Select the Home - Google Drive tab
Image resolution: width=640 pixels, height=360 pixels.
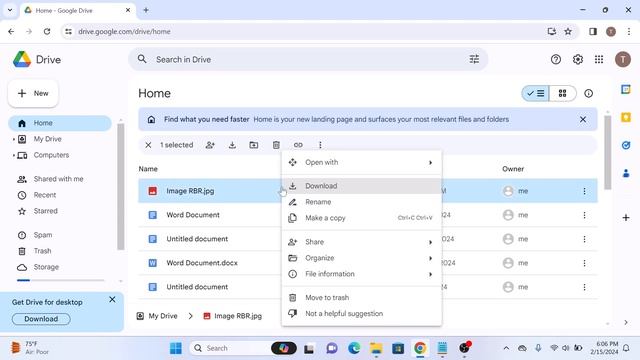click(78, 10)
